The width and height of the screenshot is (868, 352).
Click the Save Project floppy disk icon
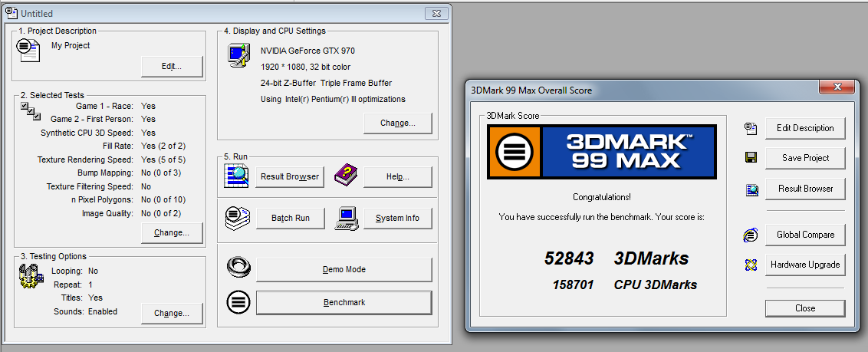(x=751, y=158)
